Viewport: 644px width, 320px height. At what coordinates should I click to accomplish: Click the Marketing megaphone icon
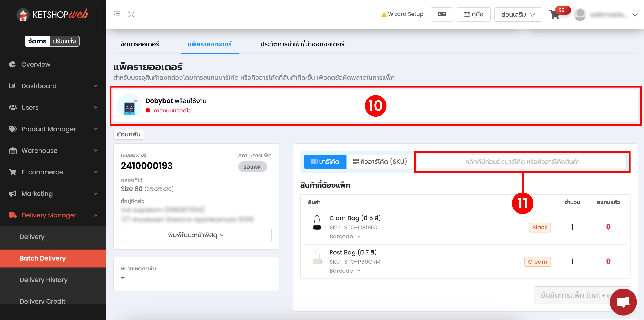(12, 193)
